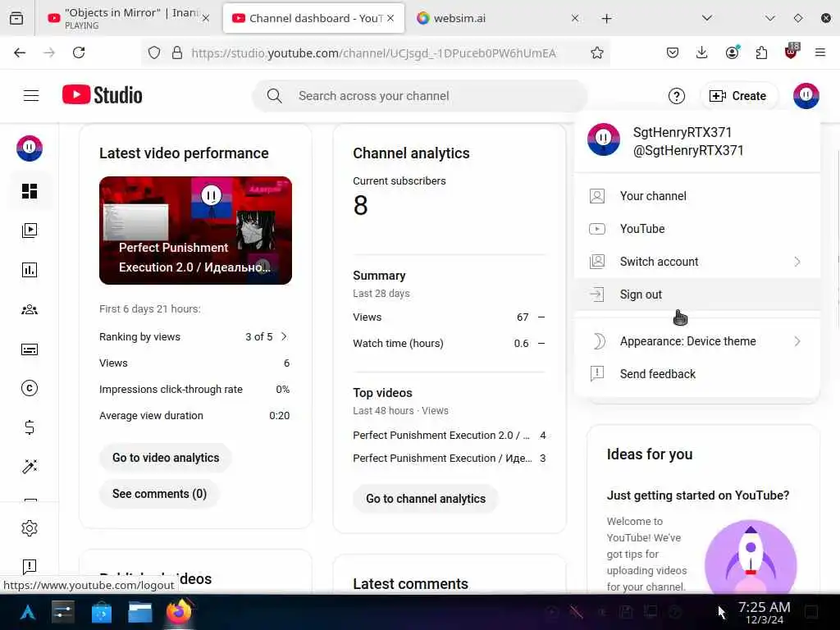Select Send feedback menu item
The width and height of the screenshot is (840, 630).
(697, 374)
